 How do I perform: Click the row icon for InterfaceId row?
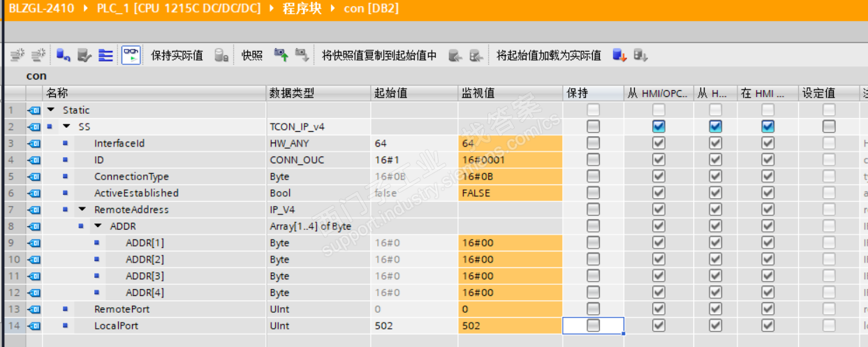pos(34,143)
